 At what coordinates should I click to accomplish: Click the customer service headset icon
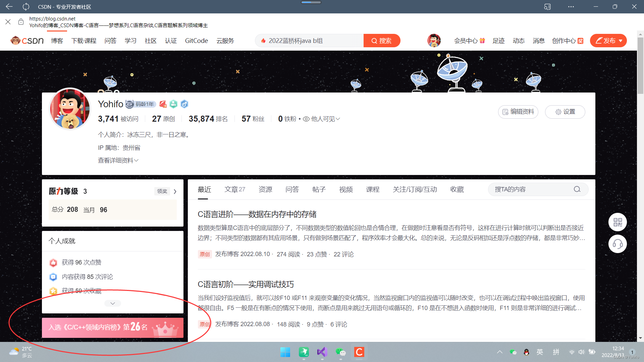coord(618,244)
